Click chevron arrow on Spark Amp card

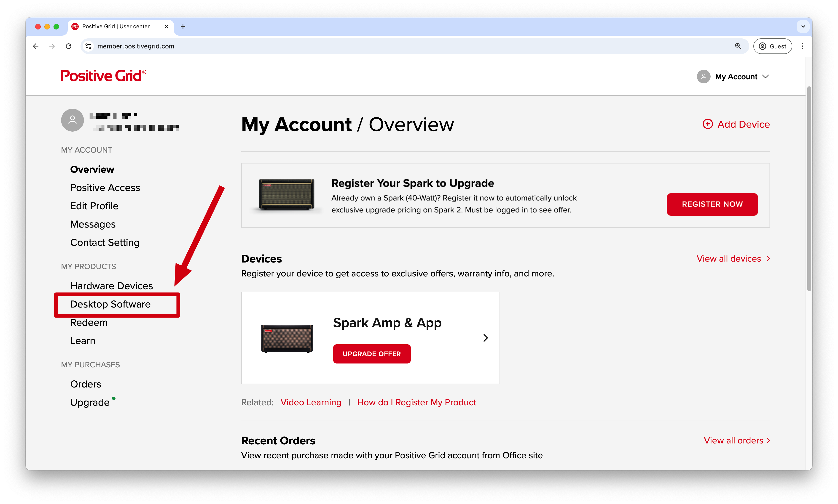(486, 338)
